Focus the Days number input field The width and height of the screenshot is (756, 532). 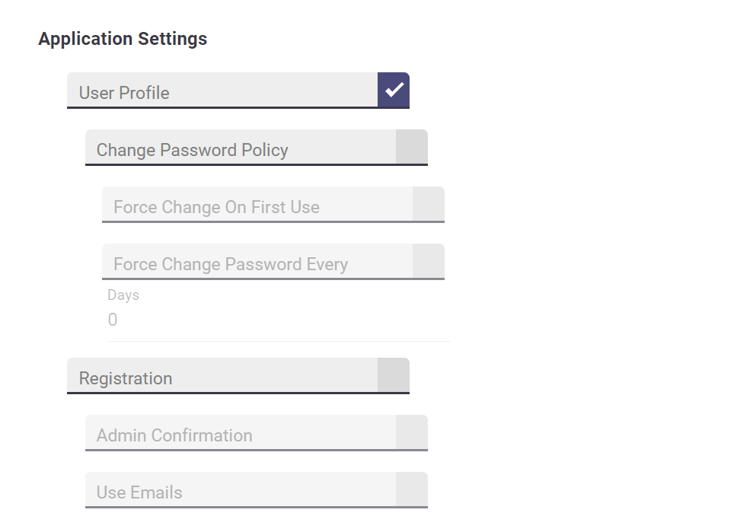tap(278, 320)
